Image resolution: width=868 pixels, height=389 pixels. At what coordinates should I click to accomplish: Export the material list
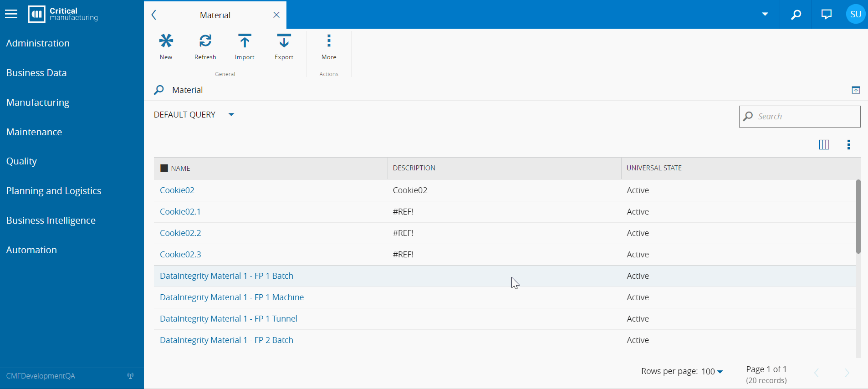click(284, 41)
